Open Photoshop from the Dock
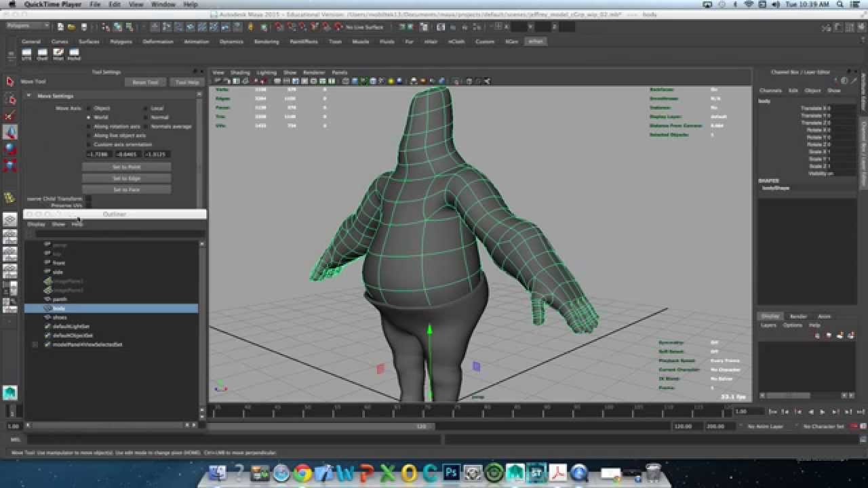Image resolution: width=868 pixels, height=488 pixels. click(452, 472)
